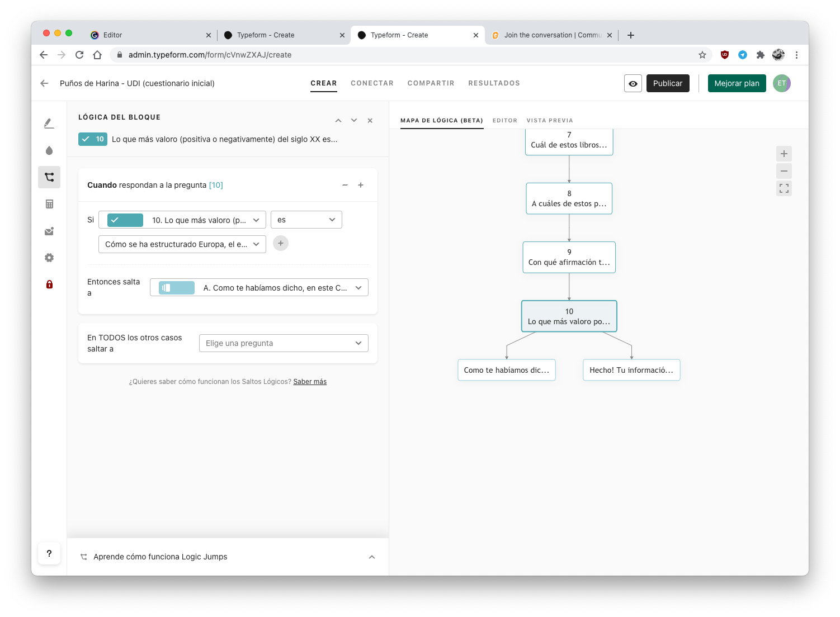Open the uBlock shield extension icon
The image size is (840, 617).
725,55
